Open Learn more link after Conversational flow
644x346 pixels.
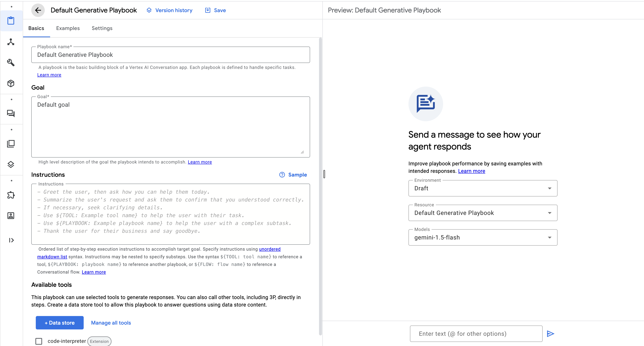coord(94,272)
